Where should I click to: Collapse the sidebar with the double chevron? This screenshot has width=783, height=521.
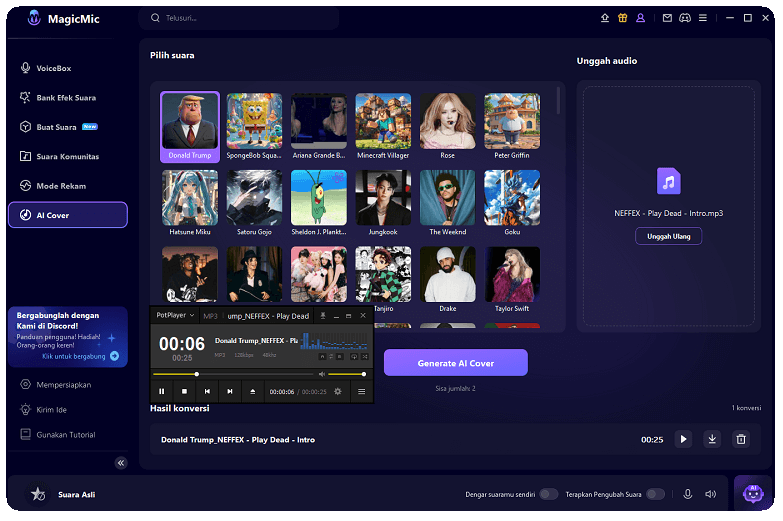[121, 463]
